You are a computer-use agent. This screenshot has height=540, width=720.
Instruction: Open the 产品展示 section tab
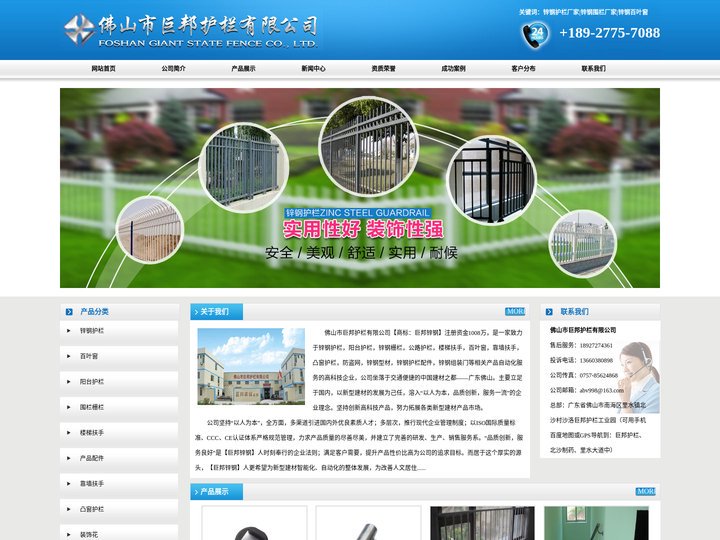coord(217,492)
